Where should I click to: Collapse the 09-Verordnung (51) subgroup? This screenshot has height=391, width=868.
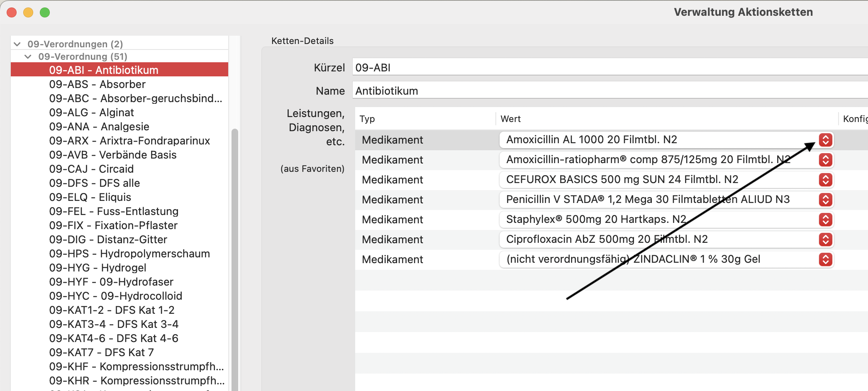28,56
